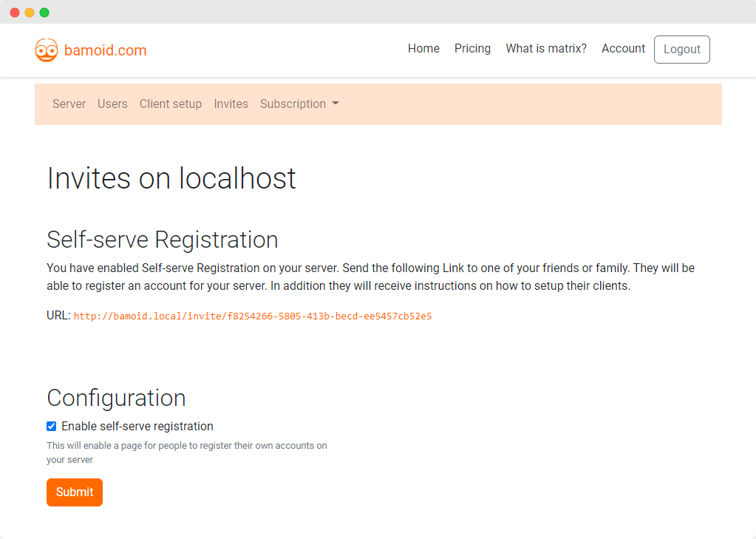This screenshot has width=756, height=539.
Task: Log out using the Logout button
Action: click(x=682, y=50)
